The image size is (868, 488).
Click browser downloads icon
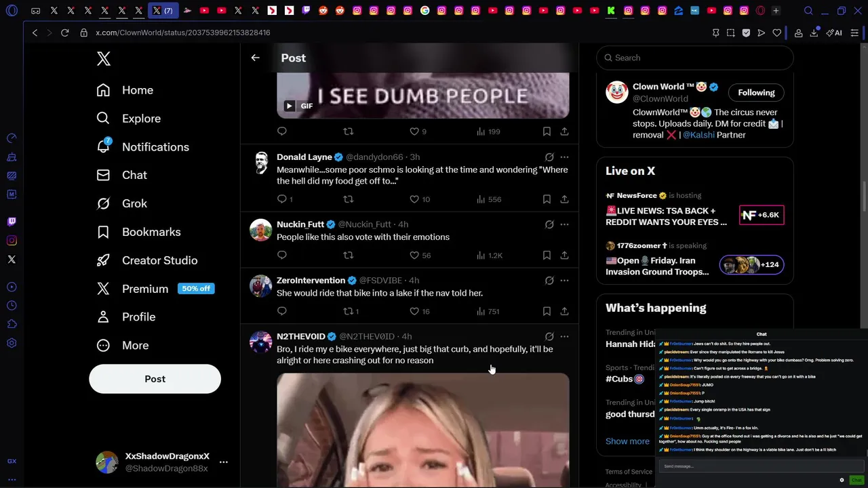(x=814, y=33)
